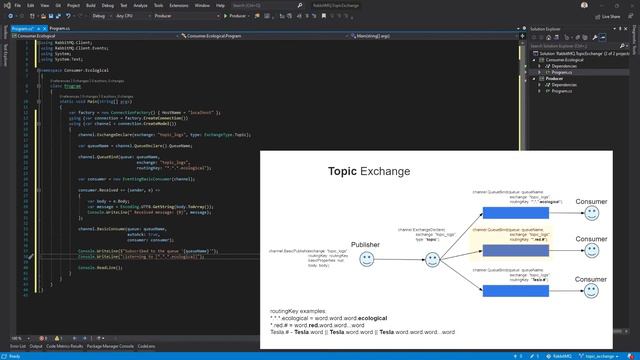Open the Consumer.Ecological.Program type dropdown
This screenshot has width=640, height=360.
264,36
